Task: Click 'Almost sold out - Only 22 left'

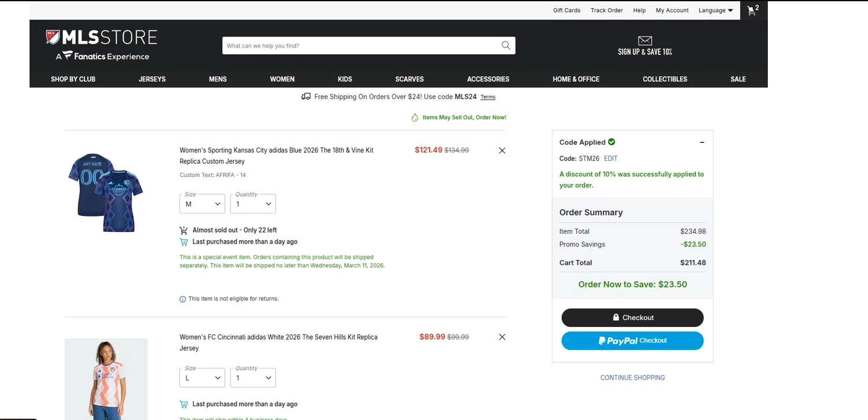Action: click(x=234, y=230)
